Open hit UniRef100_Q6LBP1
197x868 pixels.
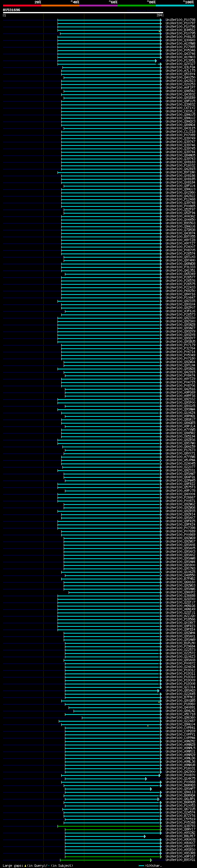(180, 799)
